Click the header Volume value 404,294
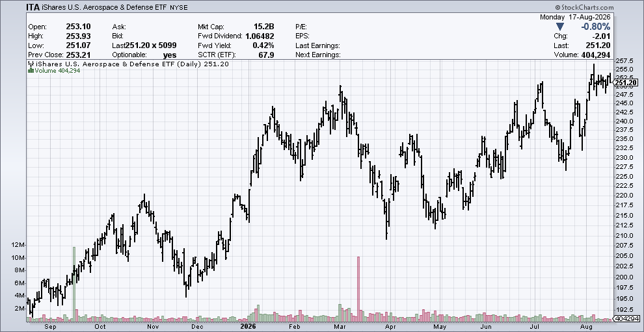 (595, 55)
